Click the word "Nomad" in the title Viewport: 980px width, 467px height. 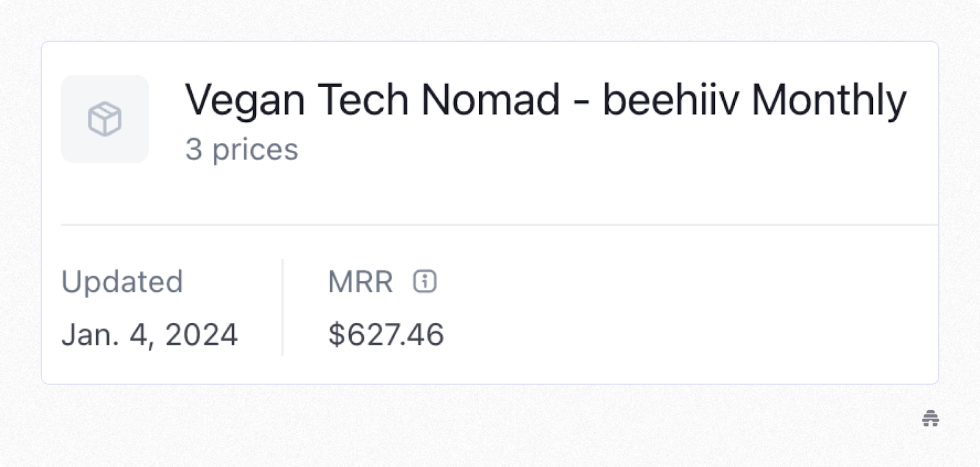coord(491,100)
